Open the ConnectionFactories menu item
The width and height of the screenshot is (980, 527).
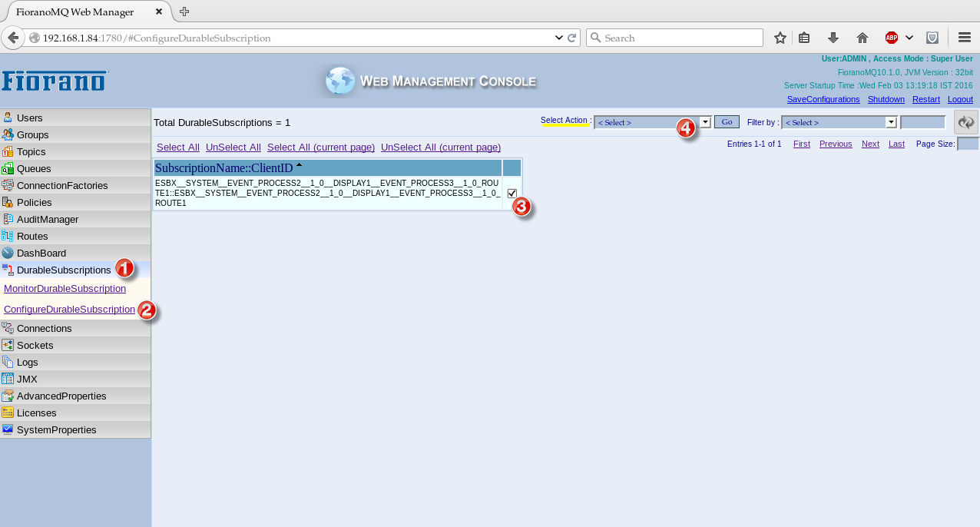pyautogui.click(x=75, y=185)
